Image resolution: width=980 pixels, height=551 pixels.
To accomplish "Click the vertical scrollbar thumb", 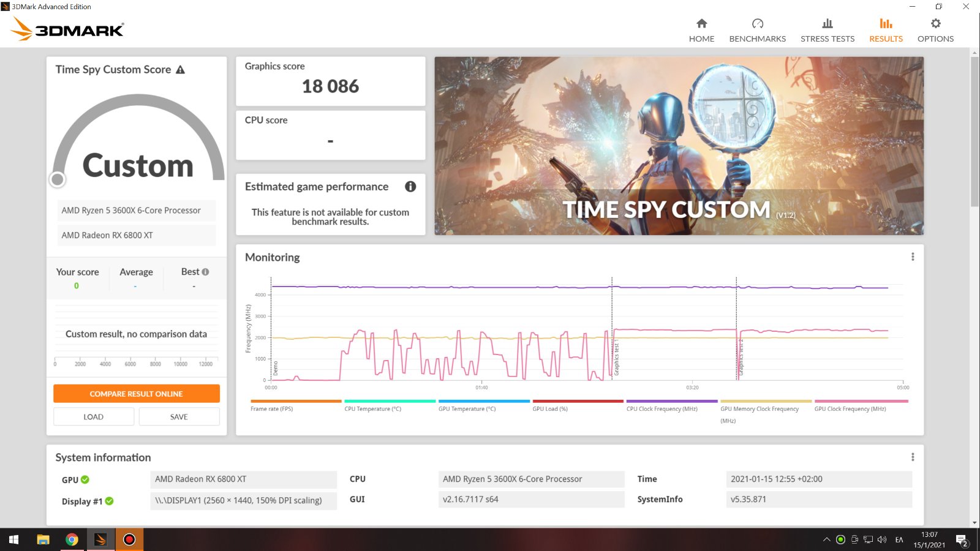I will point(974,132).
